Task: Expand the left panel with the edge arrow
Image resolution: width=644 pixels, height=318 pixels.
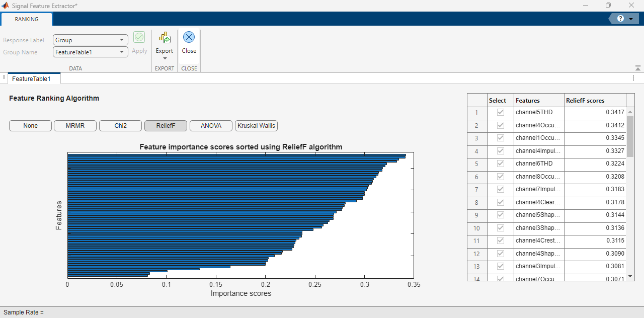Action: pyautogui.click(x=4, y=78)
